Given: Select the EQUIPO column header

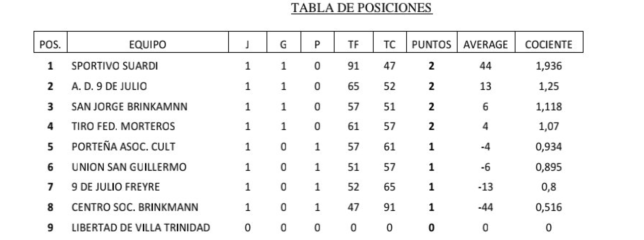Looking at the screenshot, I should pyautogui.click(x=147, y=45).
